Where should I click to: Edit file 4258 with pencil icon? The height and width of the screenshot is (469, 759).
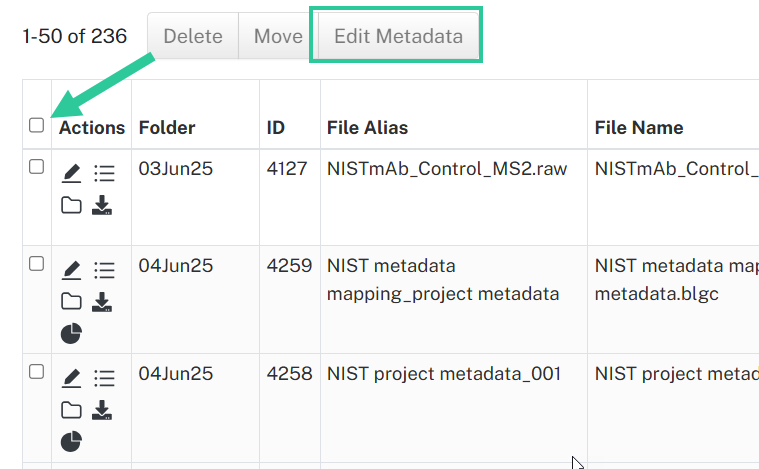pos(71,378)
